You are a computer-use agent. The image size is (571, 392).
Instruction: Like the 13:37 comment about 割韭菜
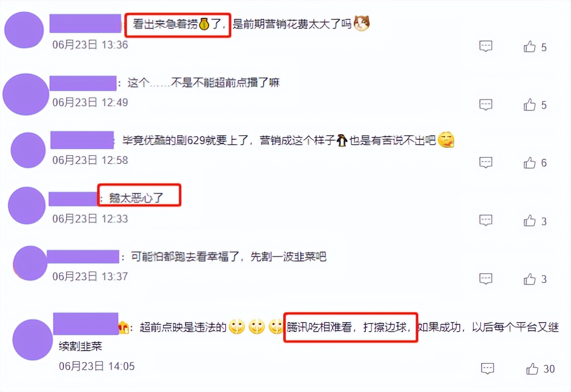[530, 279]
